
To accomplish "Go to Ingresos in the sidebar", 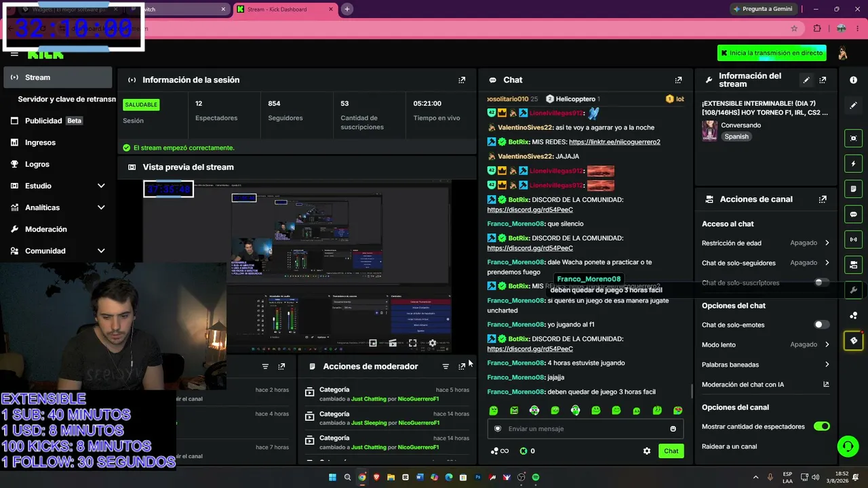I will pyautogui.click(x=58, y=142).
